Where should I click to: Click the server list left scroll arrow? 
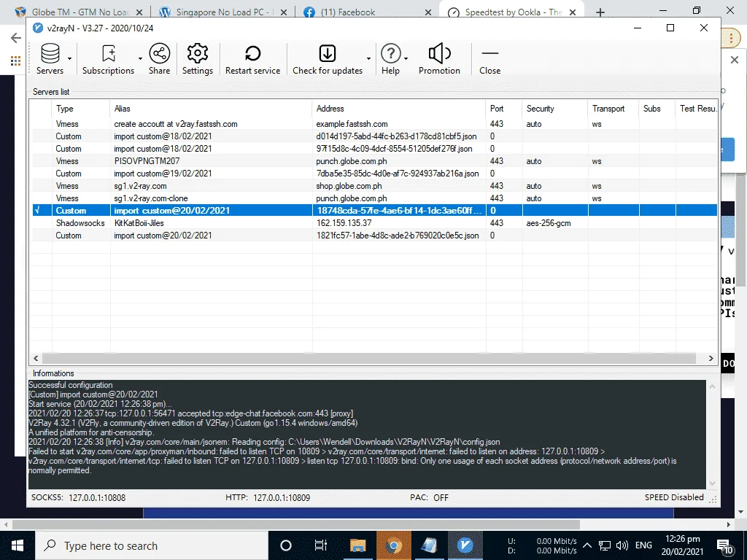pos(36,358)
